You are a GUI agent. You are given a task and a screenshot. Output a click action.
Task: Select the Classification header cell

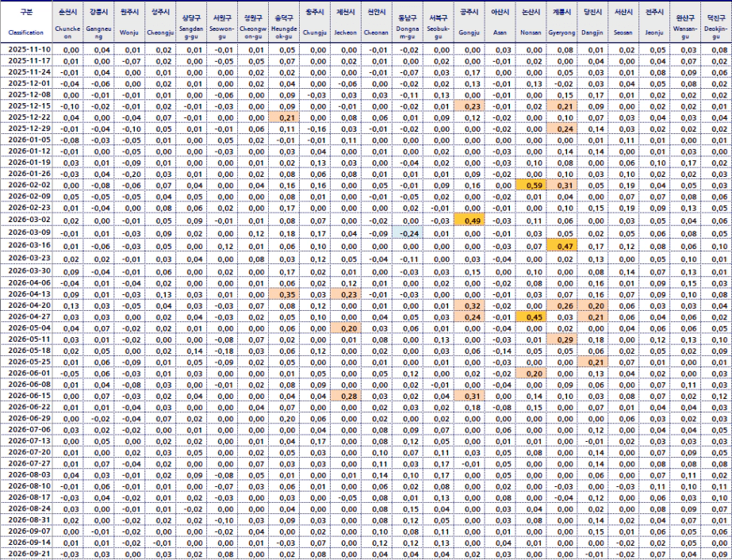(26, 22)
